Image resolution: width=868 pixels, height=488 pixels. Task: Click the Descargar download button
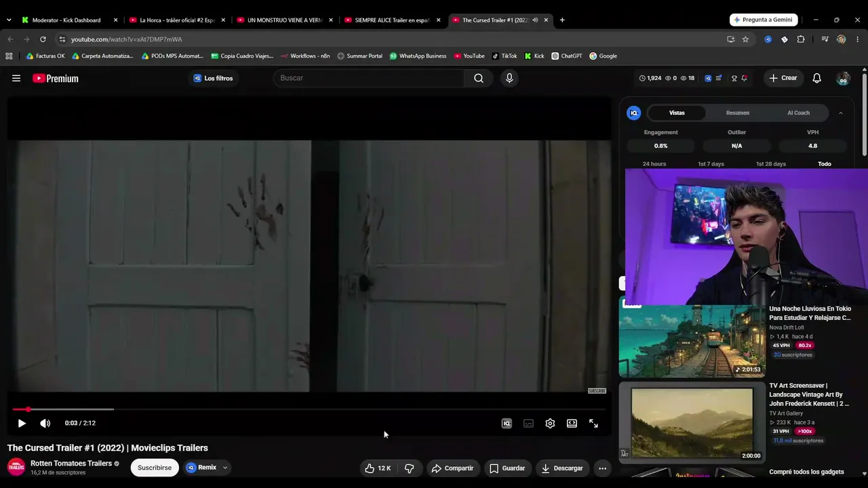(562, 468)
